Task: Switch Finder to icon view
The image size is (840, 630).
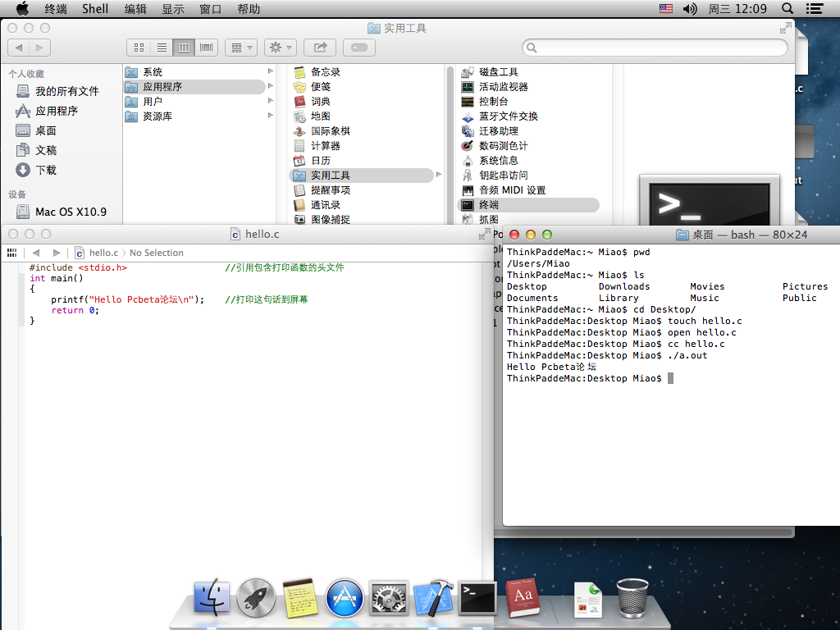Action: tap(139, 48)
